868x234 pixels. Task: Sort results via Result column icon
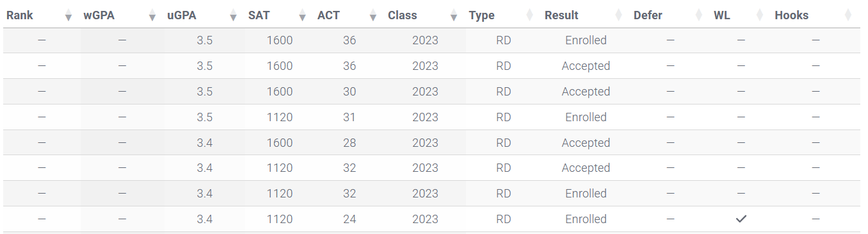[618, 15]
